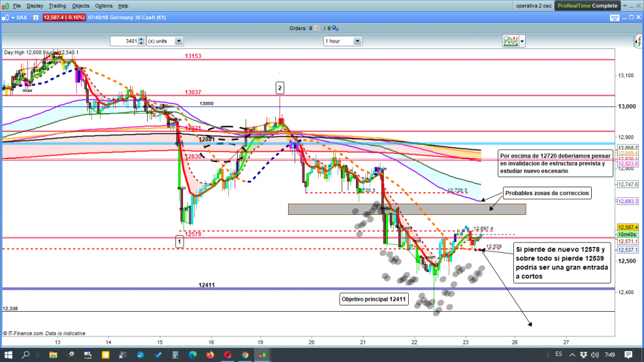Open the Trading menu

(x=57, y=6)
